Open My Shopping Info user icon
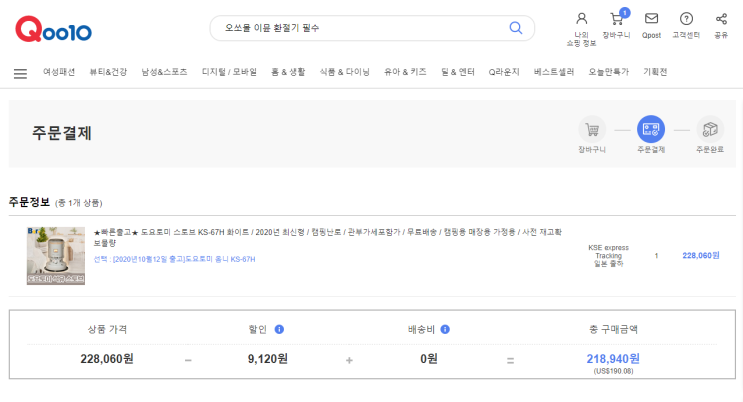Screen dimensions: 743x402 point(581,19)
